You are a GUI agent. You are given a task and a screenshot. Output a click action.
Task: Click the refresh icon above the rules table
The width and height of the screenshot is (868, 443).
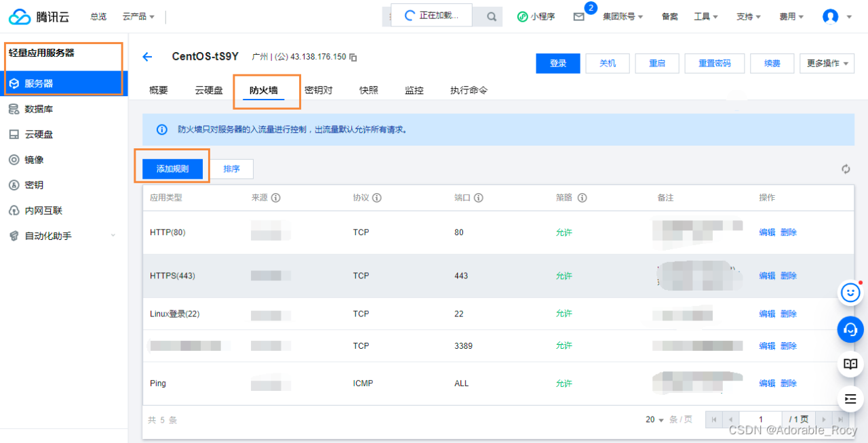pos(846,169)
